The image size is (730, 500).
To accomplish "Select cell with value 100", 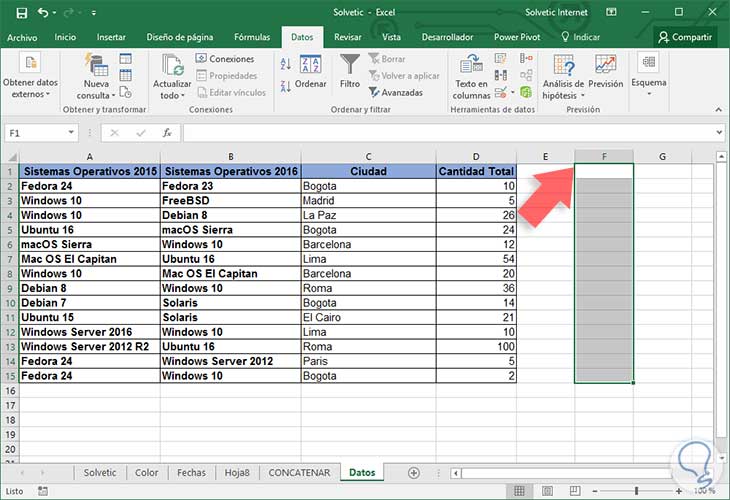I will 476,346.
